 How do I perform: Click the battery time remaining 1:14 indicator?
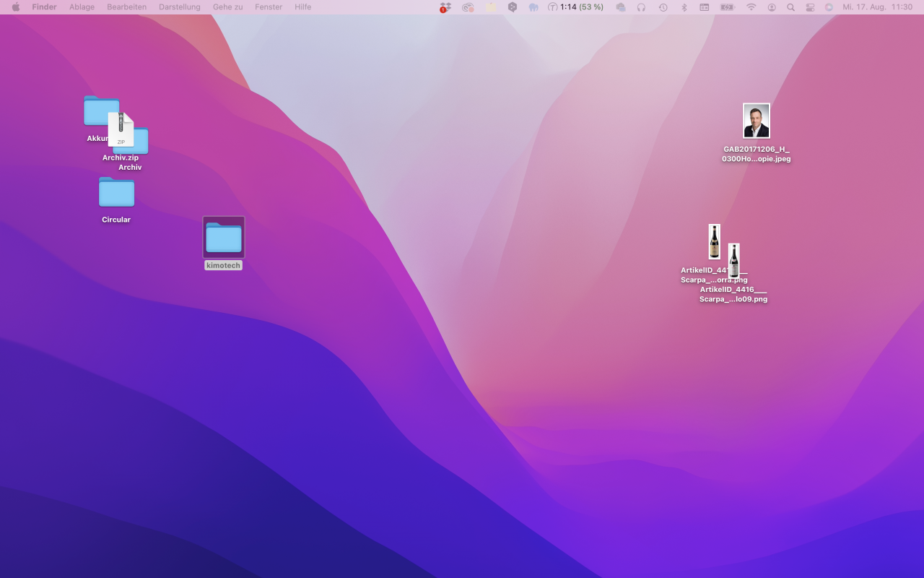[x=575, y=7]
